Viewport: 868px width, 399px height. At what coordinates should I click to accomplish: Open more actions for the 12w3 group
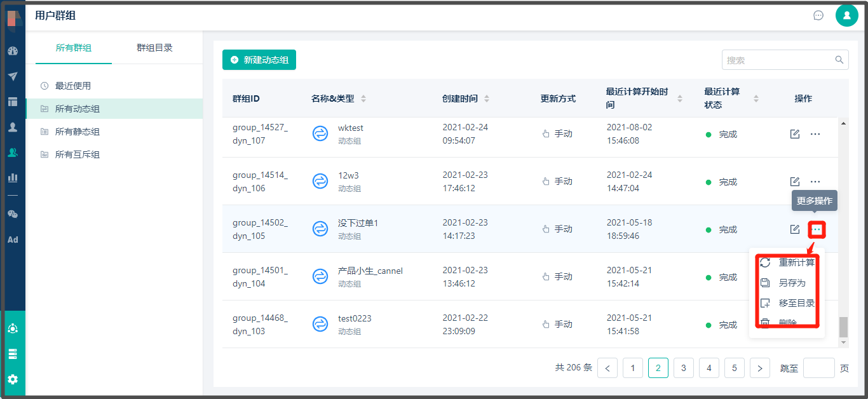click(x=815, y=182)
